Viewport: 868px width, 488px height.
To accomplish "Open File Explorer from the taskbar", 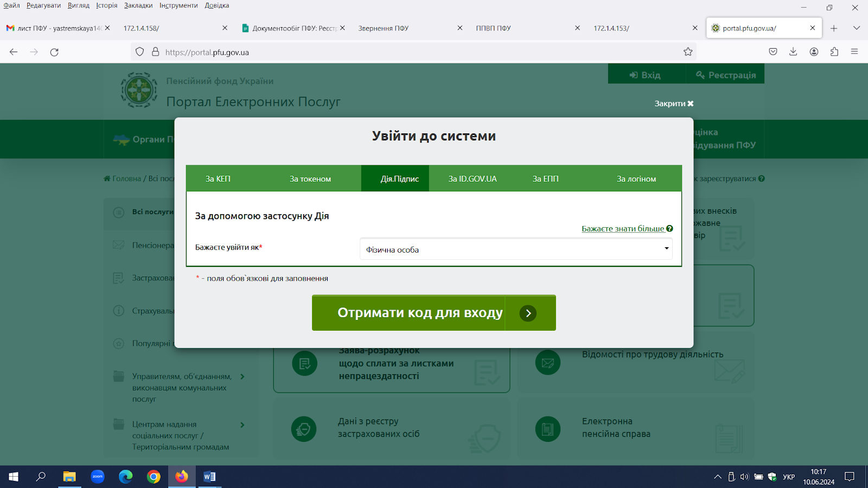I will (69, 477).
